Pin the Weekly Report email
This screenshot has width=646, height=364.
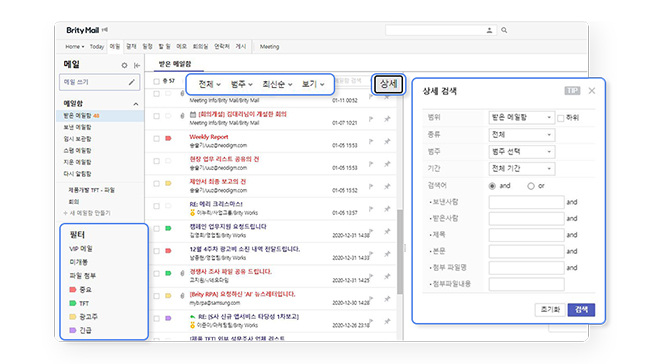click(387, 141)
